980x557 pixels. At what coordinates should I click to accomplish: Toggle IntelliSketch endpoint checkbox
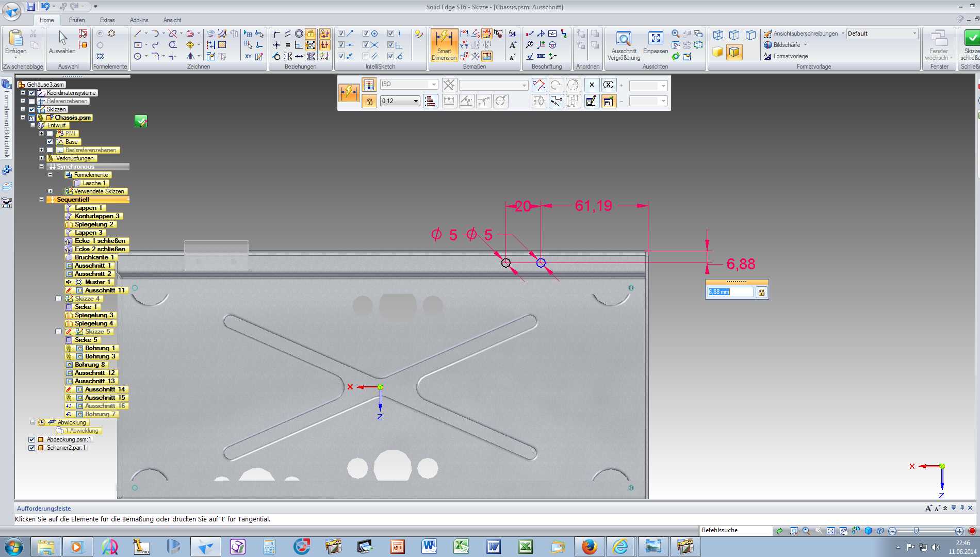coord(341,34)
